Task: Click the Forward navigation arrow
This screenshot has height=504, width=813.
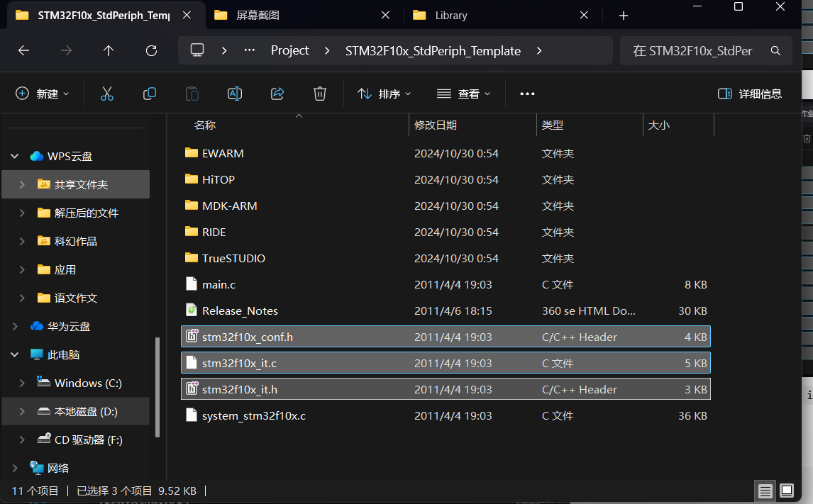Action: click(x=67, y=50)
